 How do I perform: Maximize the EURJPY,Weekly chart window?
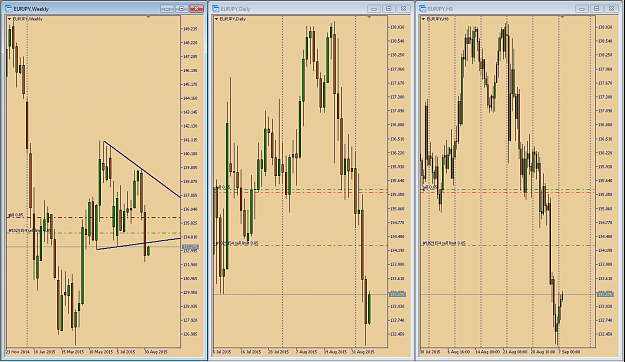182,8
